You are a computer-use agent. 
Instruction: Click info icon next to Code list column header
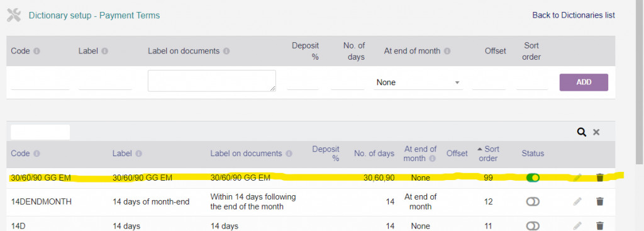(36, 154)
